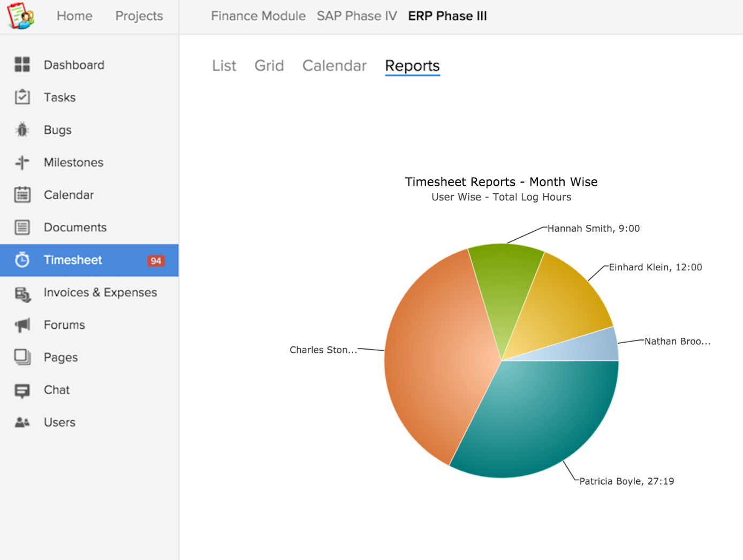The width and height of the screenshot is (743, 560).
Task: Click the Milestones signpost icon
Action: coord(22,162)
